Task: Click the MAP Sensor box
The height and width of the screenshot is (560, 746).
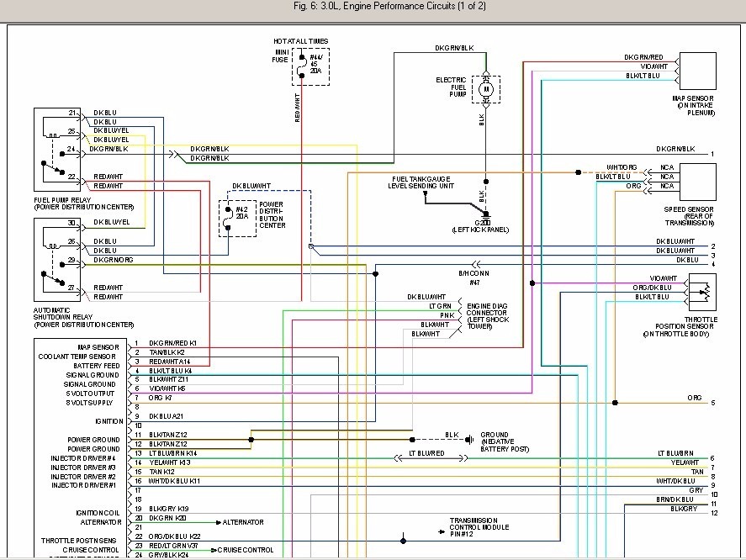Action: pos(698,71)
